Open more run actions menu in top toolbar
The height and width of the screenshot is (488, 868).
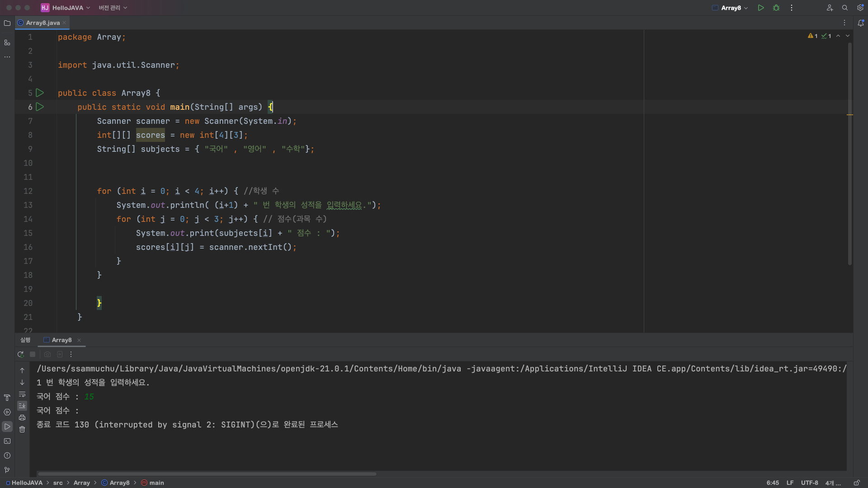792,8
